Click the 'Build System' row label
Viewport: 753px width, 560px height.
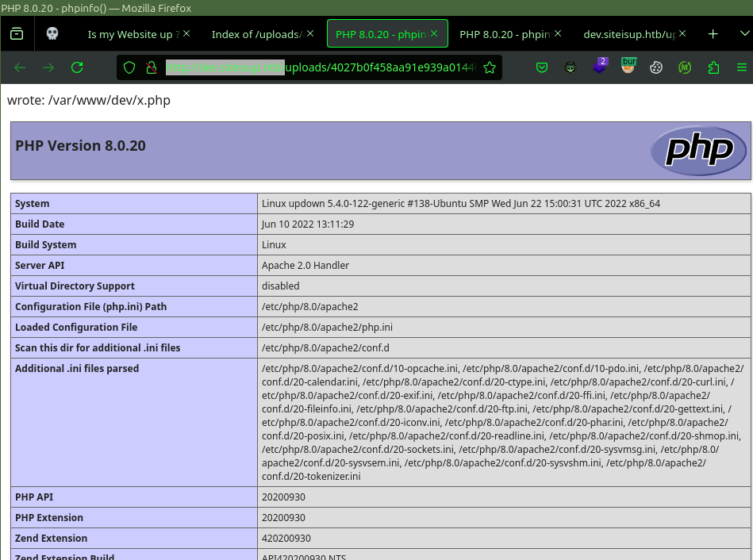45,245
